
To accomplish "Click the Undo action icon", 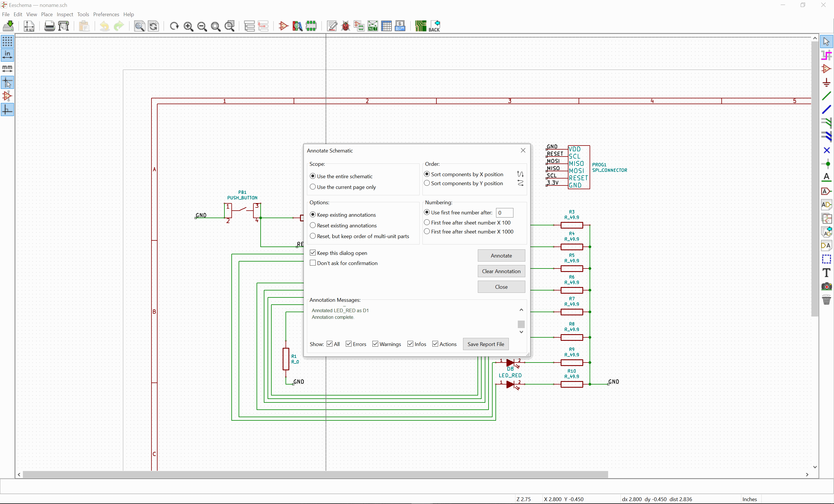I will click(104, 25).
